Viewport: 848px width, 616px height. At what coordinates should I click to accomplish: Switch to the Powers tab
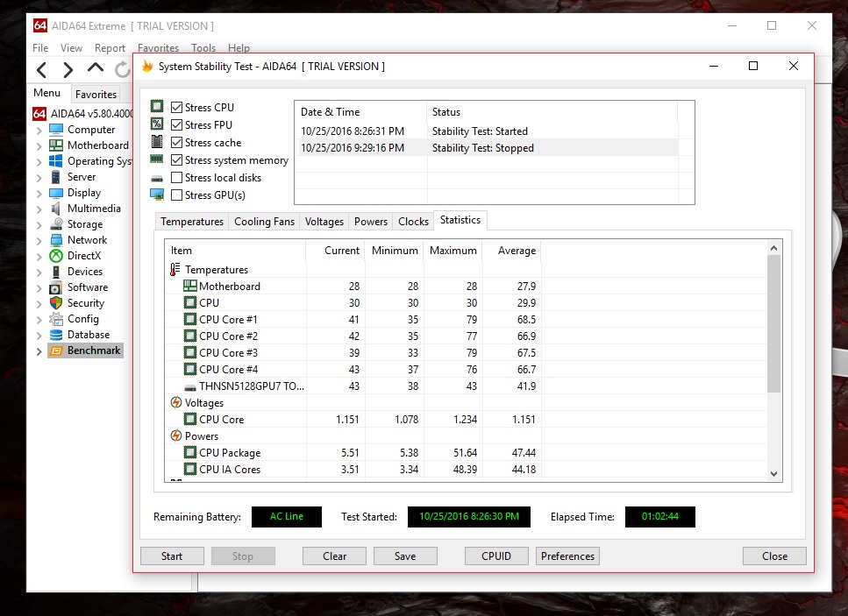pos(370,222)
